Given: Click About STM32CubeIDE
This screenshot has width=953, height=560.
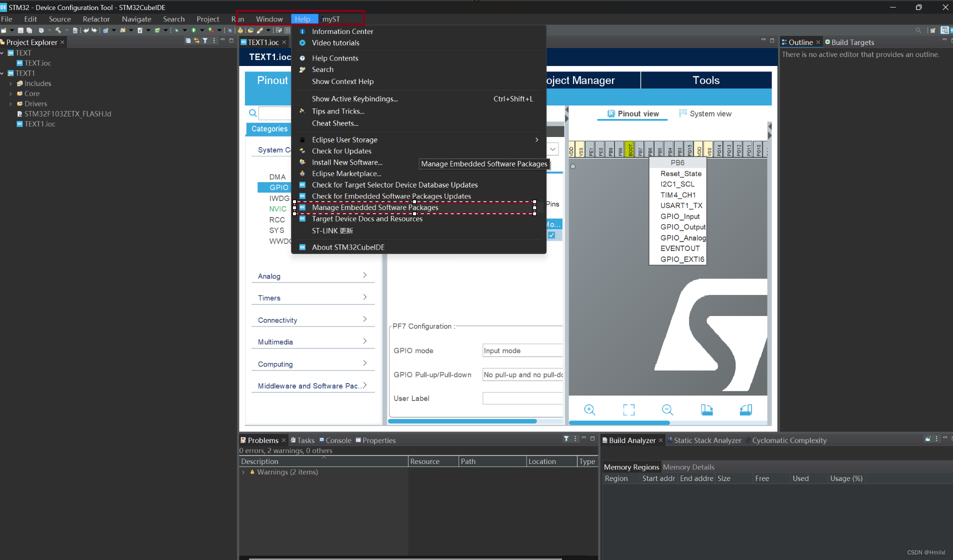Looking at the screenshot, I should coord(418,247).
